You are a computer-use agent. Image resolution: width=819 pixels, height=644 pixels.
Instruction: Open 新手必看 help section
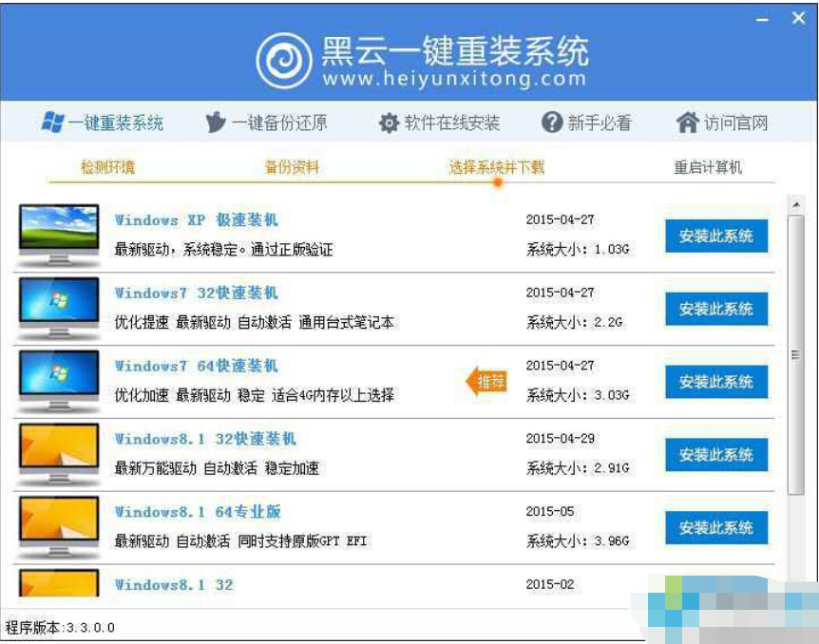point(586,123)
